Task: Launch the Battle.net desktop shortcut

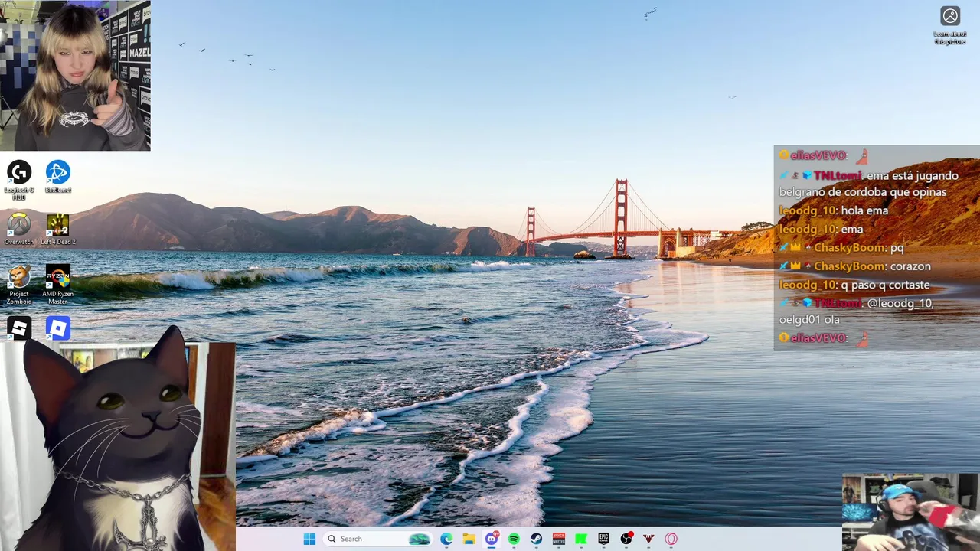Action: pos(57,177)
